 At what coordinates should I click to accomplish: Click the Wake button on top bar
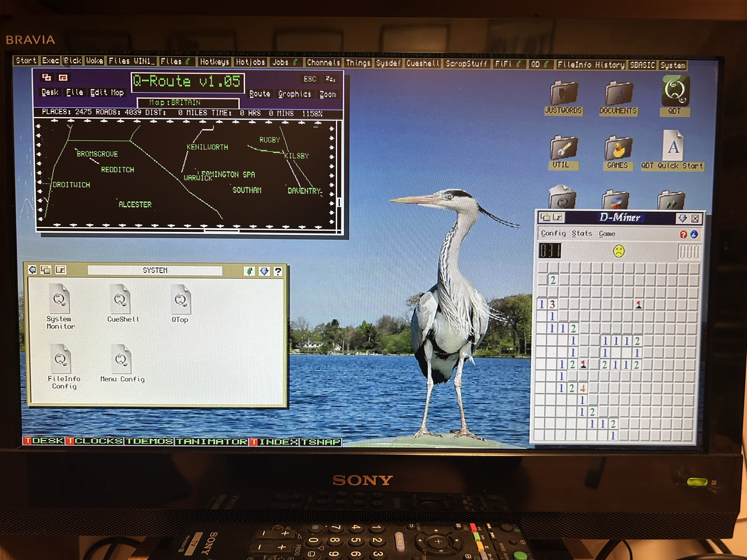[94, 61]
